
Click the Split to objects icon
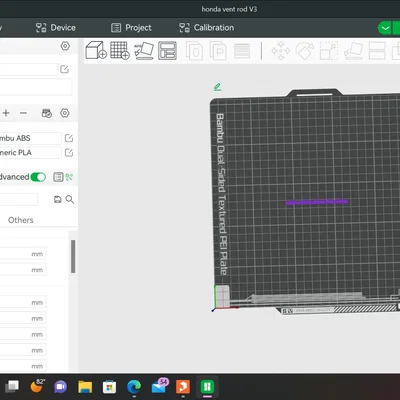[194, 51]
